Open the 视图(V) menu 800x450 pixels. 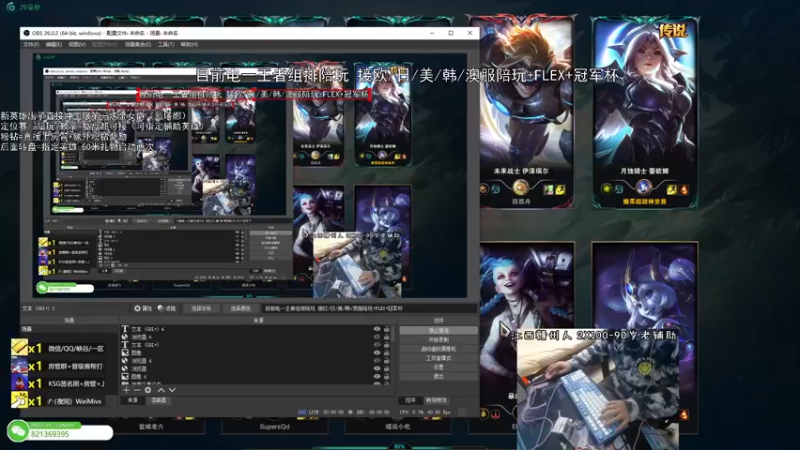77,45
